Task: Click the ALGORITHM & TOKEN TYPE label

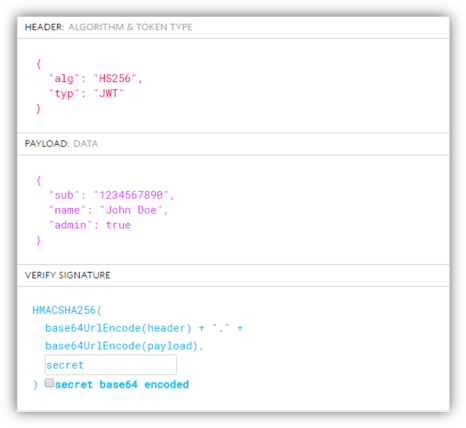Action: tap(130, 27)
